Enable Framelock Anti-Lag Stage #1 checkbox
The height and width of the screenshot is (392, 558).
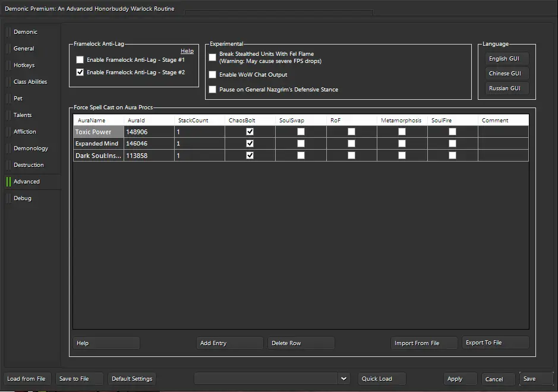click(80, 60)
